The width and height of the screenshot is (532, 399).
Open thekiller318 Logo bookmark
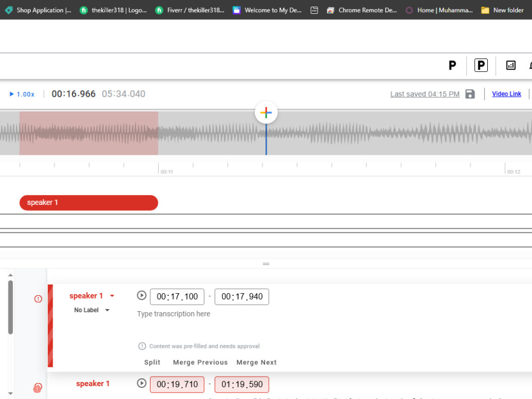pos(114,10)
